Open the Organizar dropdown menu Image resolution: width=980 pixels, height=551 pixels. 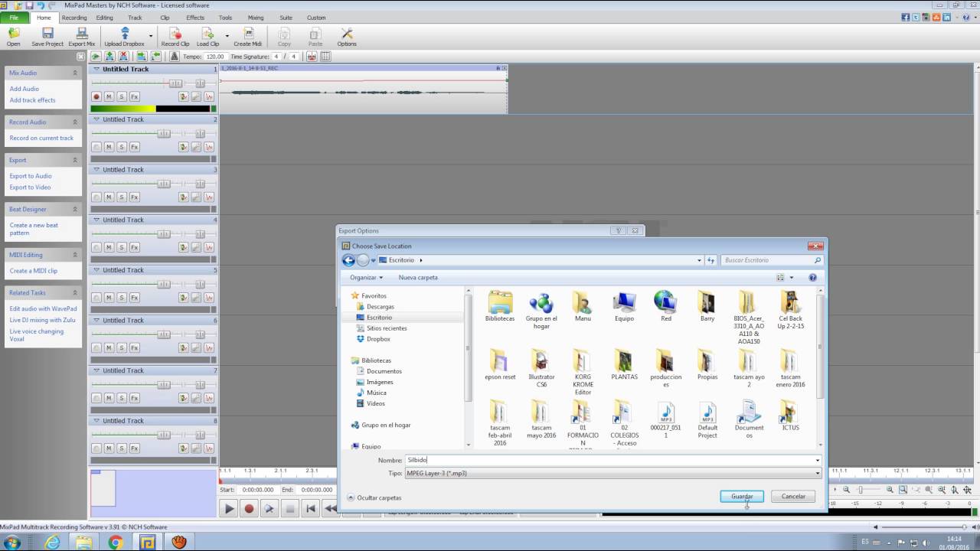(x=366, y=278)
